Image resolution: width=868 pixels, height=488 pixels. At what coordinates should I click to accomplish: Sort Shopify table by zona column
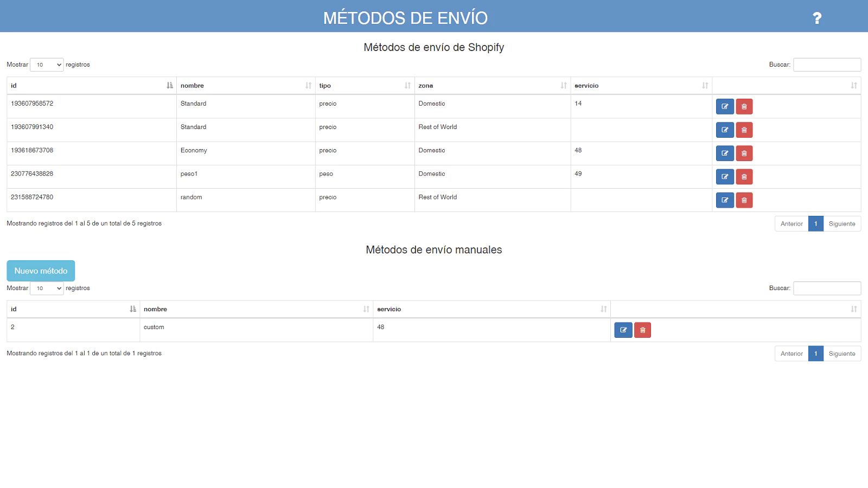coord(493,86)
